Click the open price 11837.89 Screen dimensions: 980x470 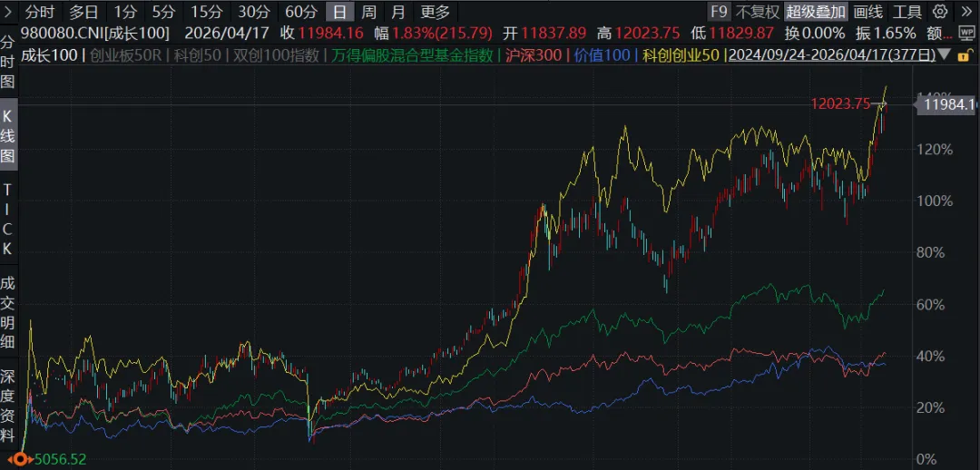point(555,34)
